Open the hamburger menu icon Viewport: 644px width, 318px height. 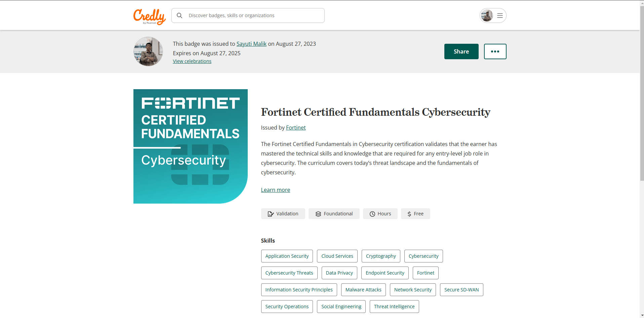click(x=500, y=15)
